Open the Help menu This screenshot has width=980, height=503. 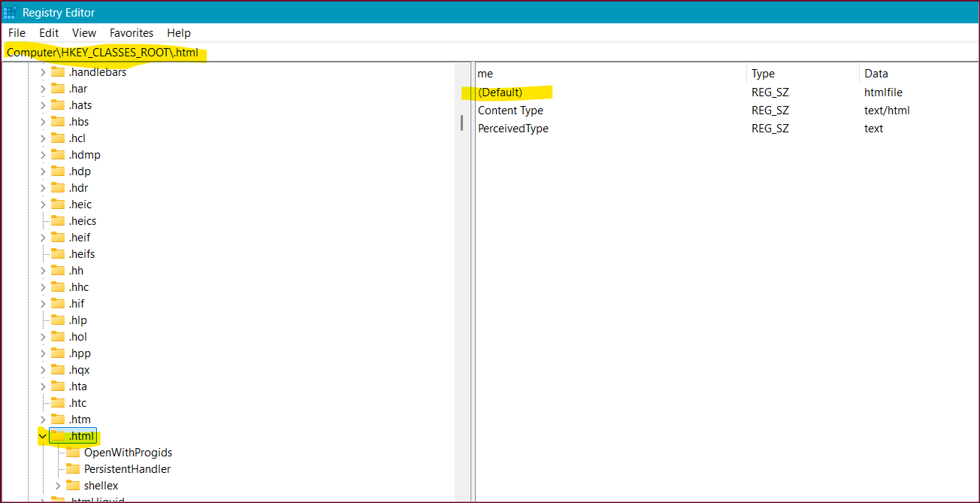pos(179,33)
